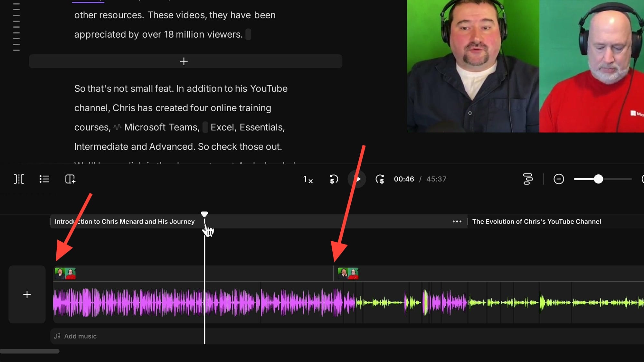Click the playhead marker on timeline

click(204, 214)
